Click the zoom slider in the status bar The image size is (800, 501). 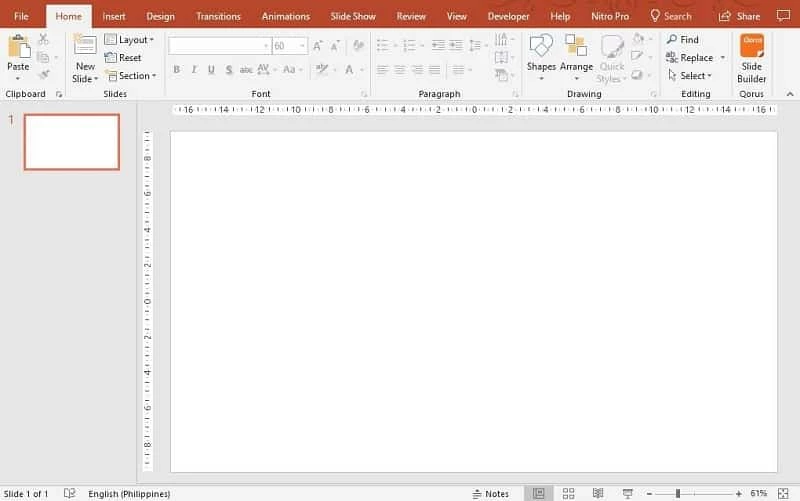pyautogui.click(x=678, y=493)
